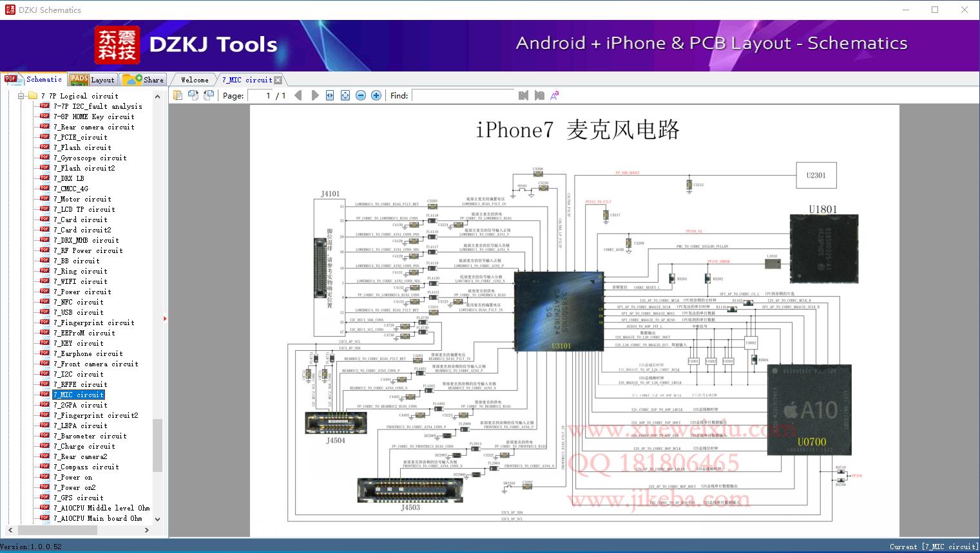The image size is (980, 553).
Task: Toggle the match case search option
Action: [x=554, y=95]
